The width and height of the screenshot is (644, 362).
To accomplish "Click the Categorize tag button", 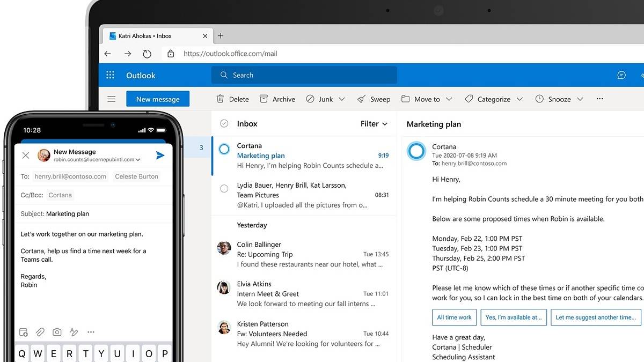I will tap(487, 99).
